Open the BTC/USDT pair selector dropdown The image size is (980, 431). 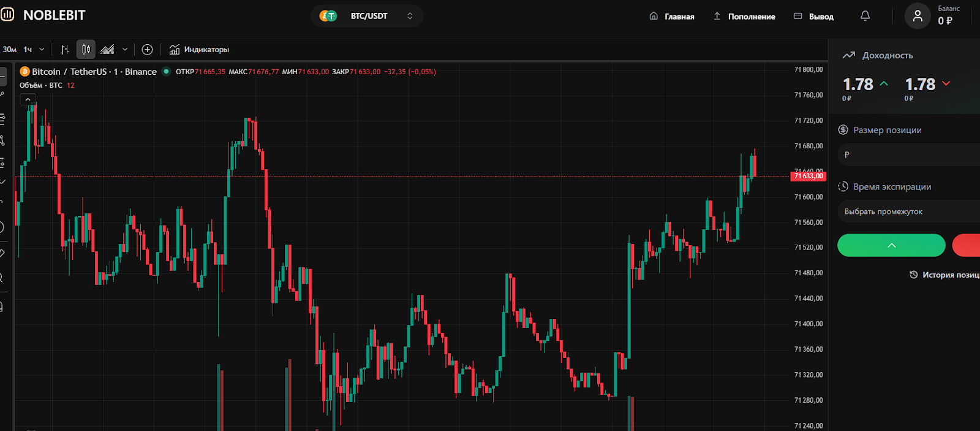pyautogui.click(x=367, y=16)
